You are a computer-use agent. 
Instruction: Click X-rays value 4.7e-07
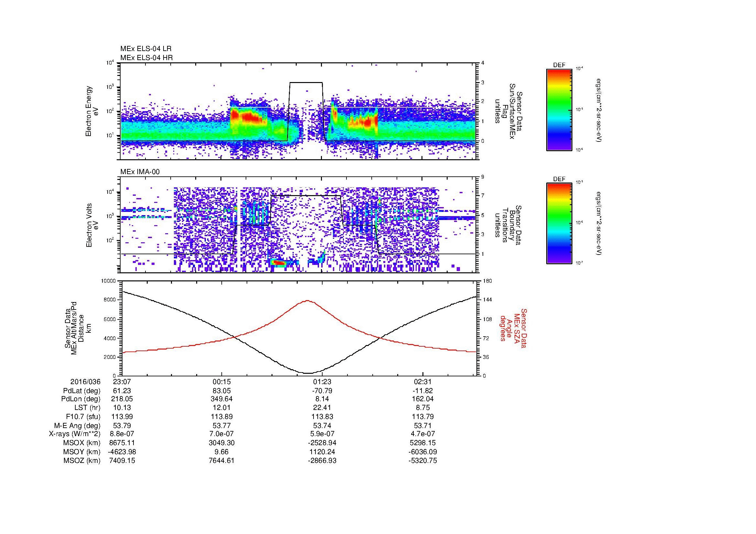[x=422, y=434]
